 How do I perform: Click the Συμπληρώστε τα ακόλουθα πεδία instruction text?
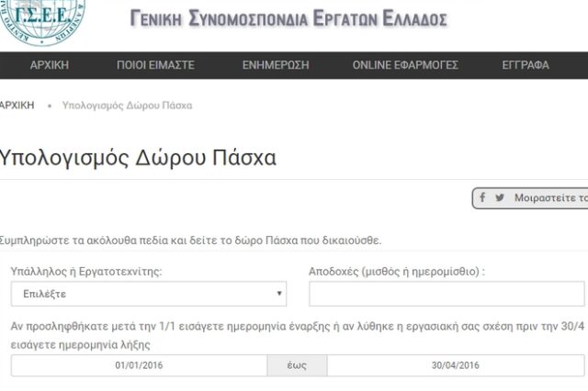tap(190, 240)
